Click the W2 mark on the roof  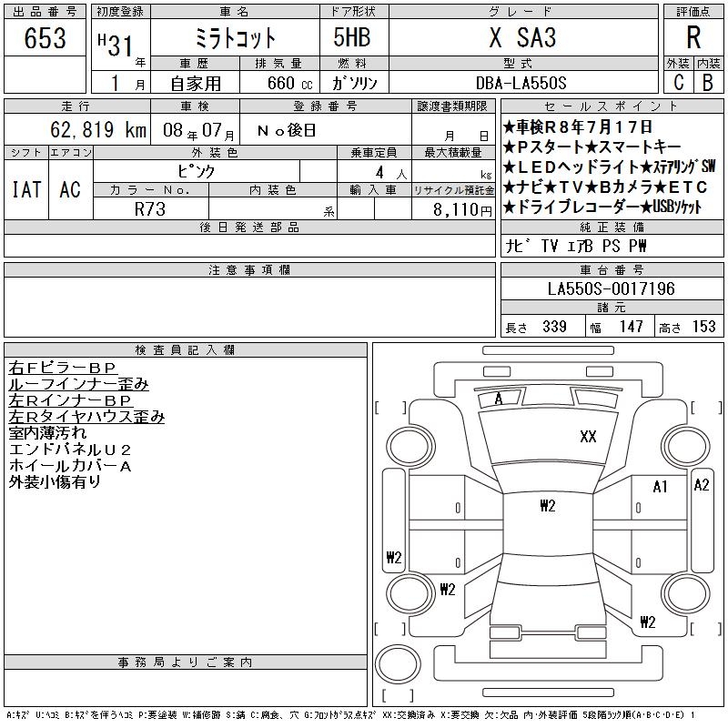point(548,506)
